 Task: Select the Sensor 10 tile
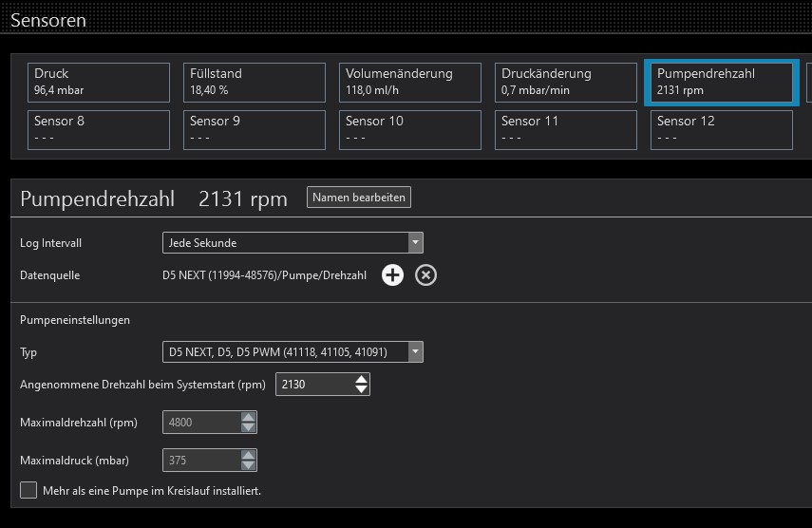[410, 130]
